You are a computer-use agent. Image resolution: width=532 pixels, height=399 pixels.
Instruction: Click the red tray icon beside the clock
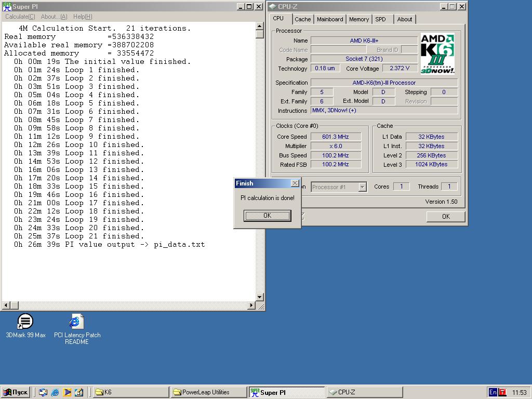tap(502, 392)
